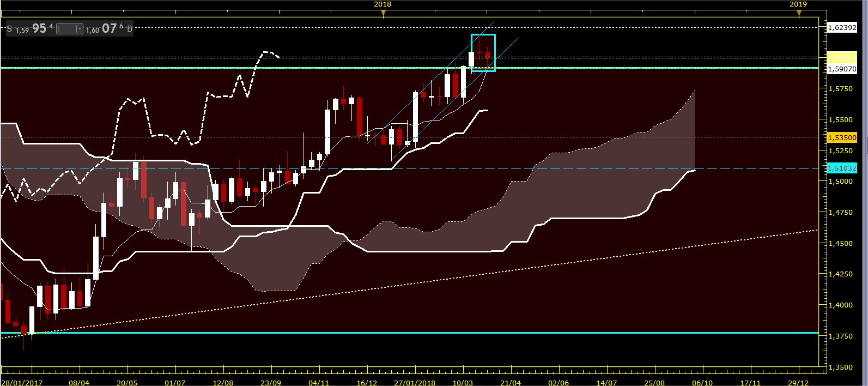Click the 1,59070 price level label
The image size is (868, 386).
(x=842, y=69)
